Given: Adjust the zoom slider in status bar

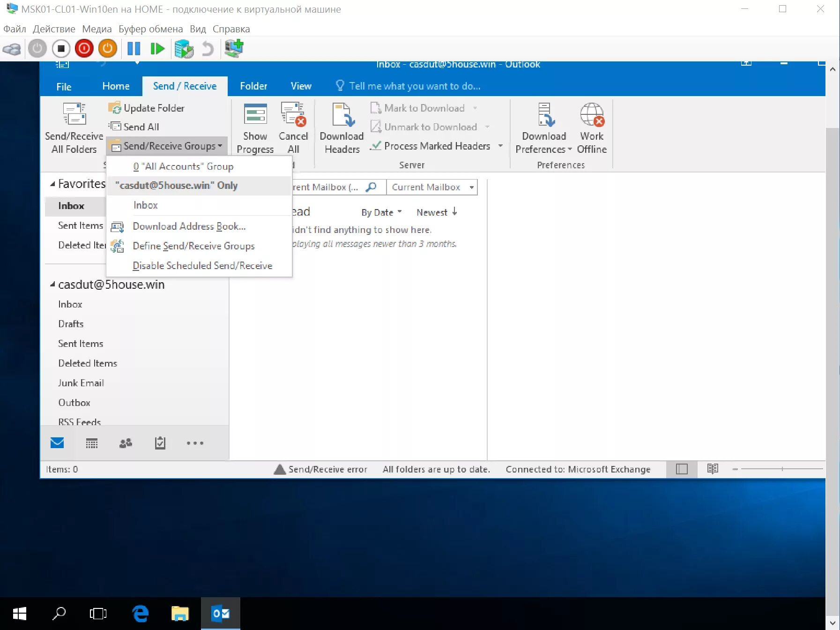Looking at the screenshot, I should pos(781,469).
